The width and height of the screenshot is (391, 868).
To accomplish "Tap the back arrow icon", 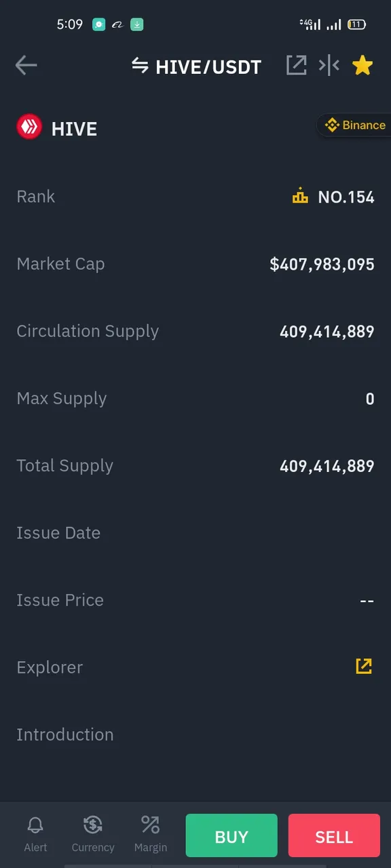I will click(x=26, y=65).
